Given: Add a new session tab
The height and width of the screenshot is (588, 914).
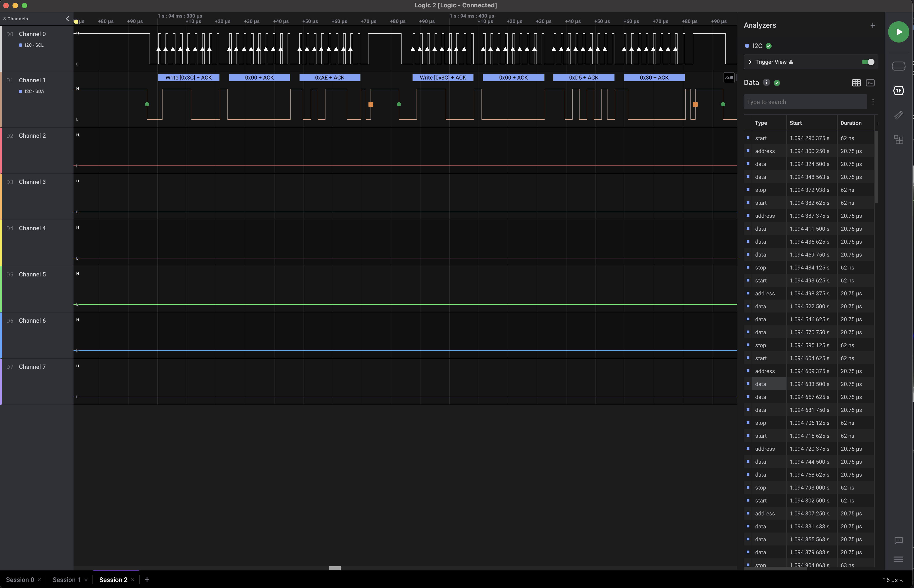Looking at the screenshot, I should 147,580.
